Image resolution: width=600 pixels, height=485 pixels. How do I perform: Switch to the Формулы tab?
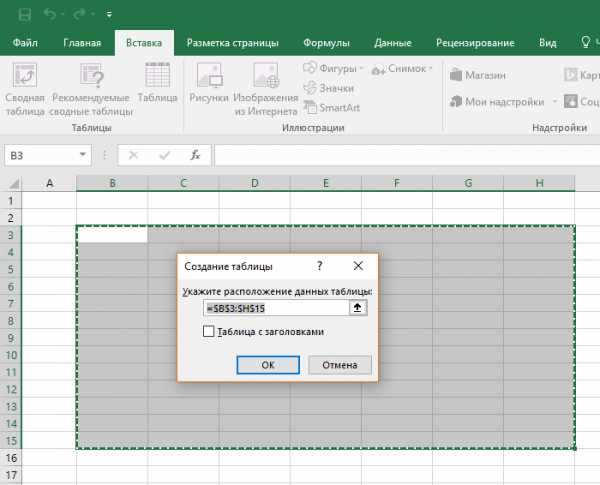[326, 42]
